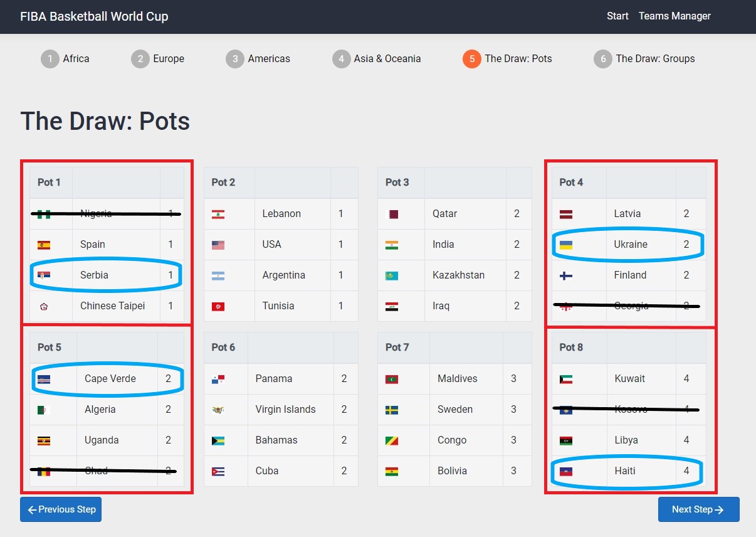Viewport: 756px width, 537px height.
Task: Click the USA flag icon
Action: 218,245
